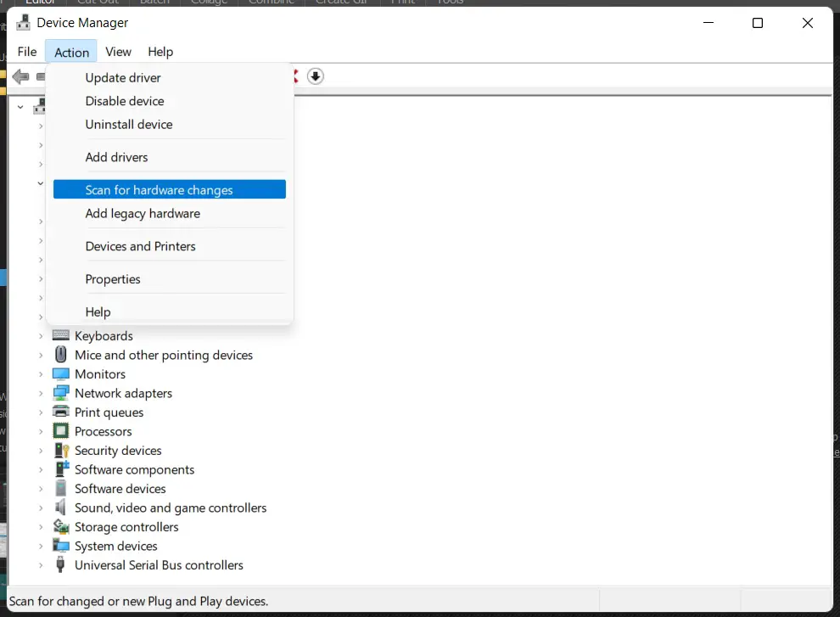Click the download arrow toolbar icon
Image resolution: width=840 pixels, height=617 pixels.
click(x=315, y=76)
